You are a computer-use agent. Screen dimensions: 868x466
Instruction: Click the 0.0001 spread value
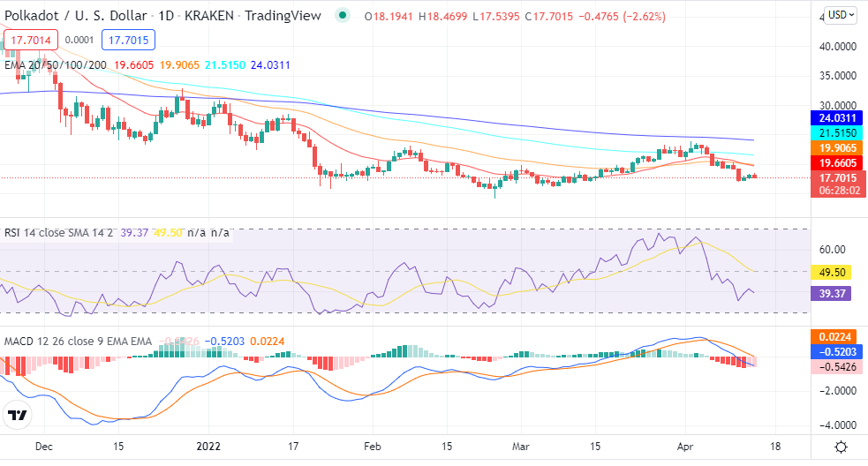[79, 40]
